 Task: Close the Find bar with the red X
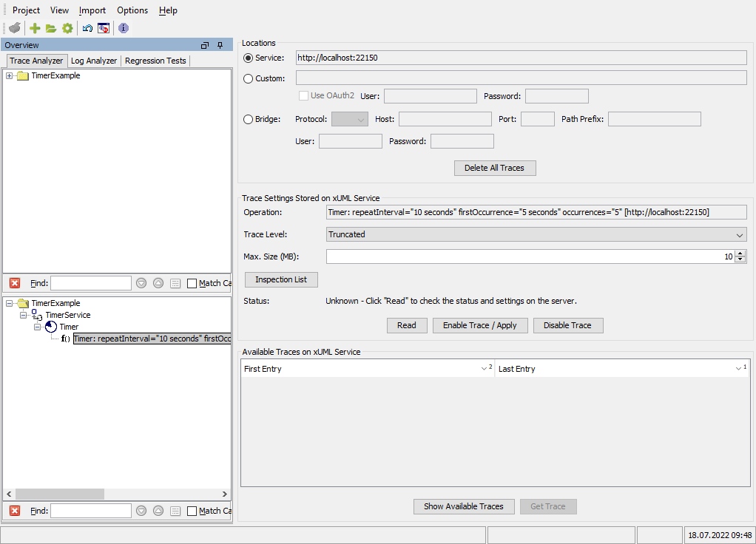click(13, 282)
